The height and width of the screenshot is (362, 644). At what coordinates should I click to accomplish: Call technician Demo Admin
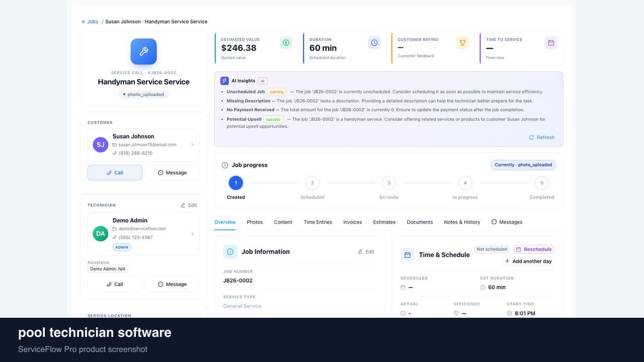pos(115,284)
